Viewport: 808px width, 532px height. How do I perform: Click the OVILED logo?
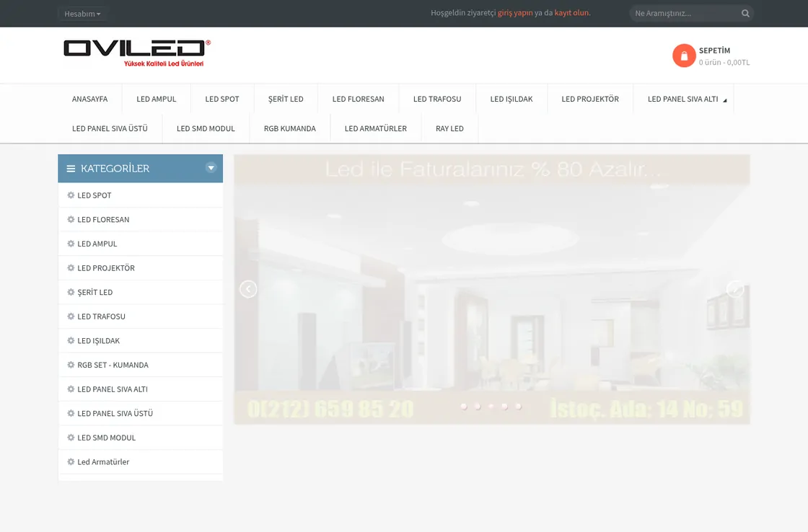point(137,53)
